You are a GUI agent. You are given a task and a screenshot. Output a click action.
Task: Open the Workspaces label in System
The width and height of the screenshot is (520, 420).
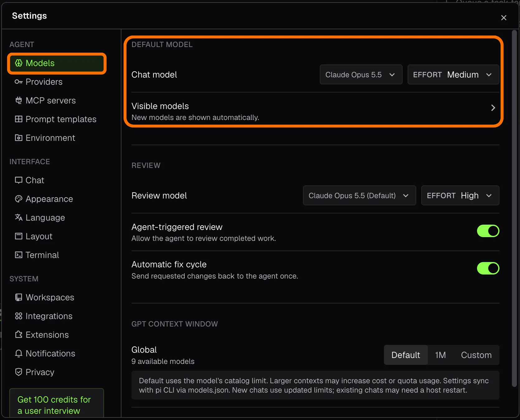50,297
